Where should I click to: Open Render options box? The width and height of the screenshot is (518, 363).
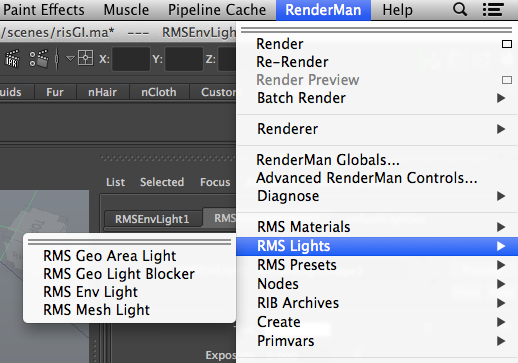pos(507,44)
